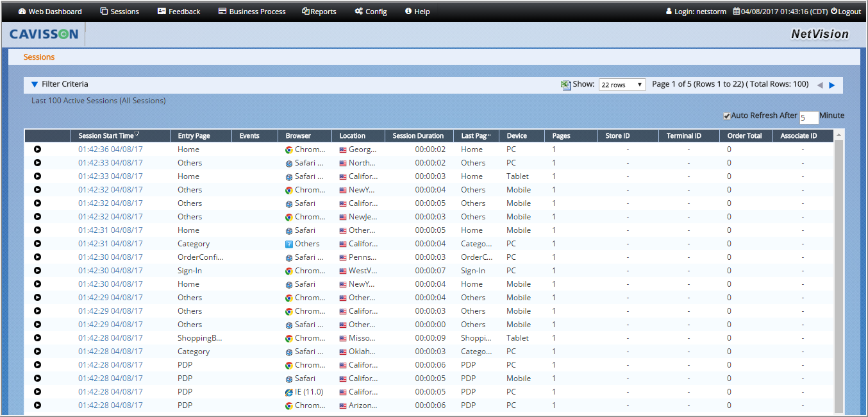Click play icon for the IE (11.0) session

point(37,392)
